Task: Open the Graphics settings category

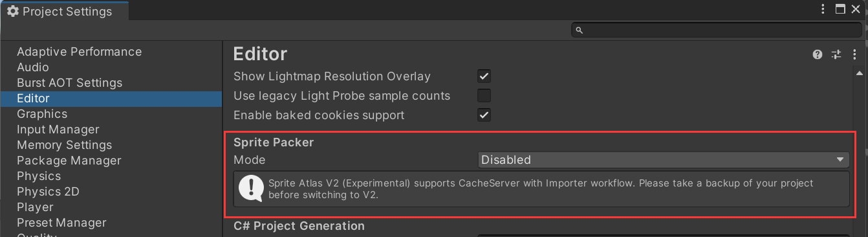Action: (42, 114)
